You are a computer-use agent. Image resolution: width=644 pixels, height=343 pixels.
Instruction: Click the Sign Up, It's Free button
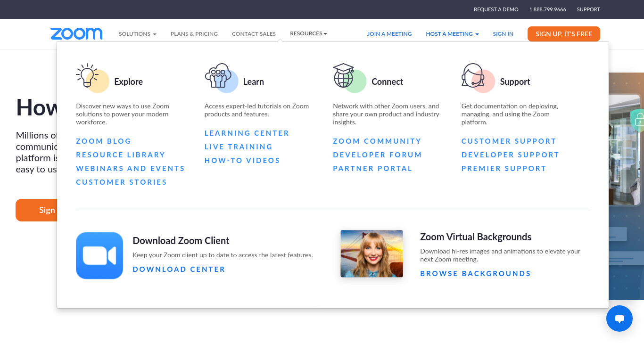click(x=564, y=34)
